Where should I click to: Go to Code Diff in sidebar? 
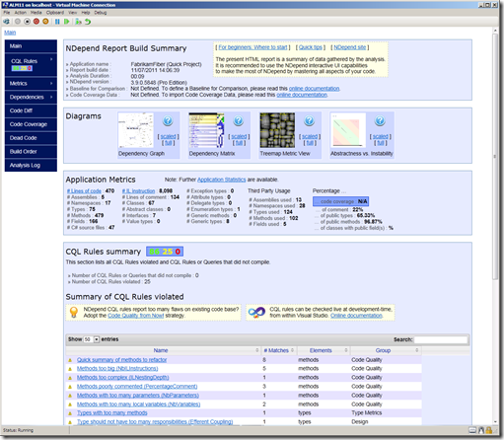[31, 110]
